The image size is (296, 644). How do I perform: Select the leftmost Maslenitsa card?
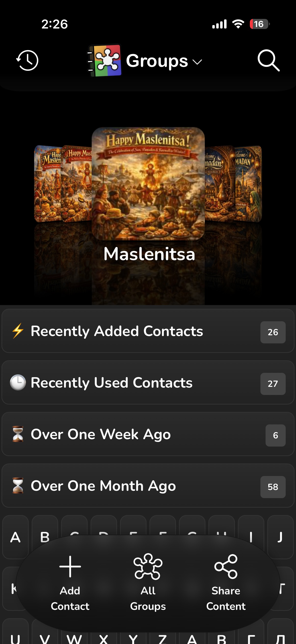point(47,184)
